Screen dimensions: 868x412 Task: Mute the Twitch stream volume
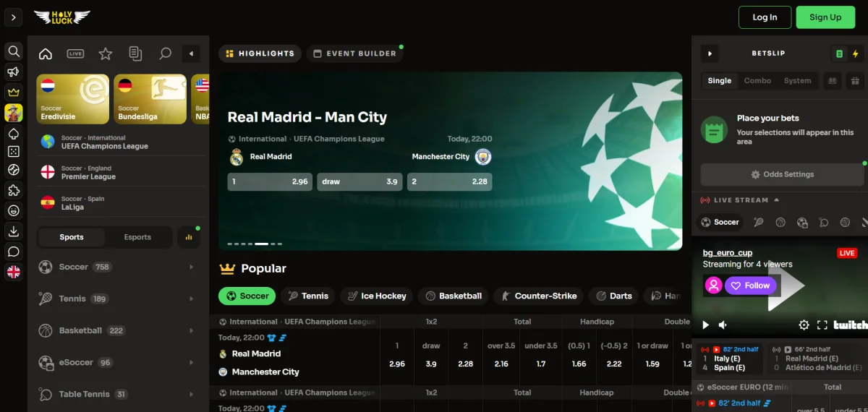722,325
